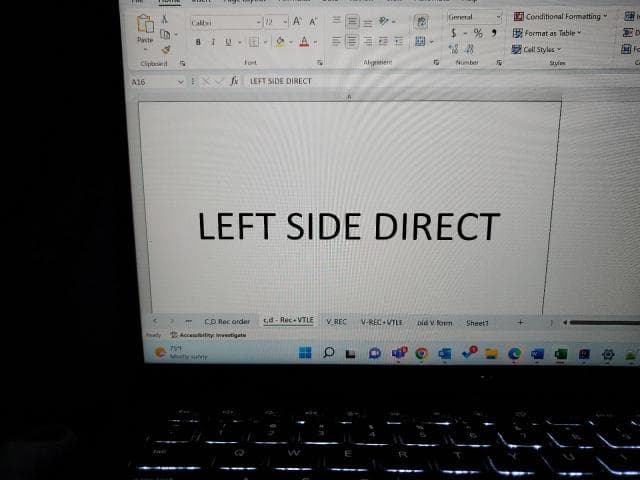The image size is (640, 480).
Task: Click the Increase Indent icon
Action: [399, 41]
